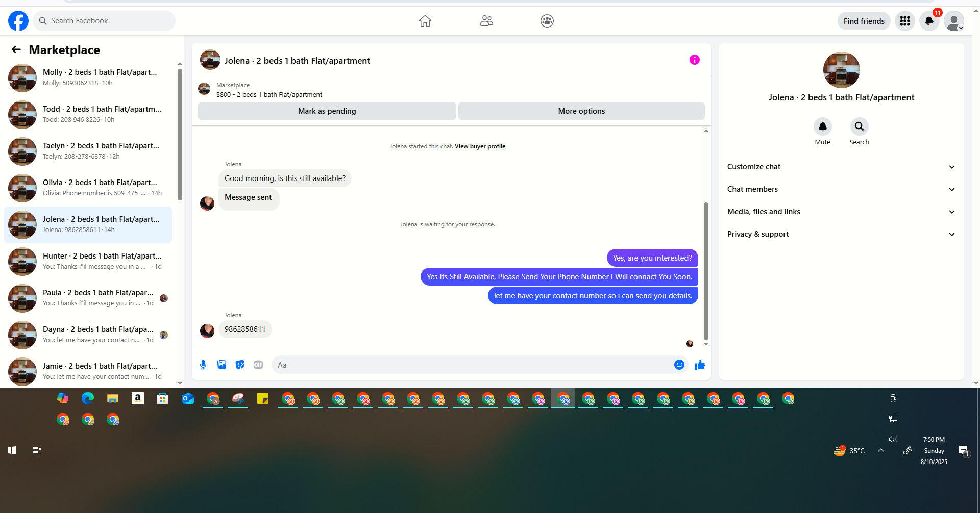Open notifications bell with 11 badge

[929, 21]
